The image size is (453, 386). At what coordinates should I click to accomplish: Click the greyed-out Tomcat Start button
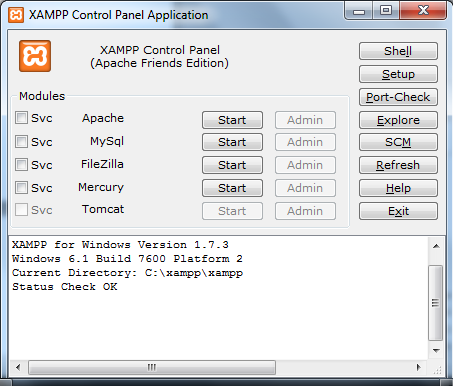click(232, 211)
